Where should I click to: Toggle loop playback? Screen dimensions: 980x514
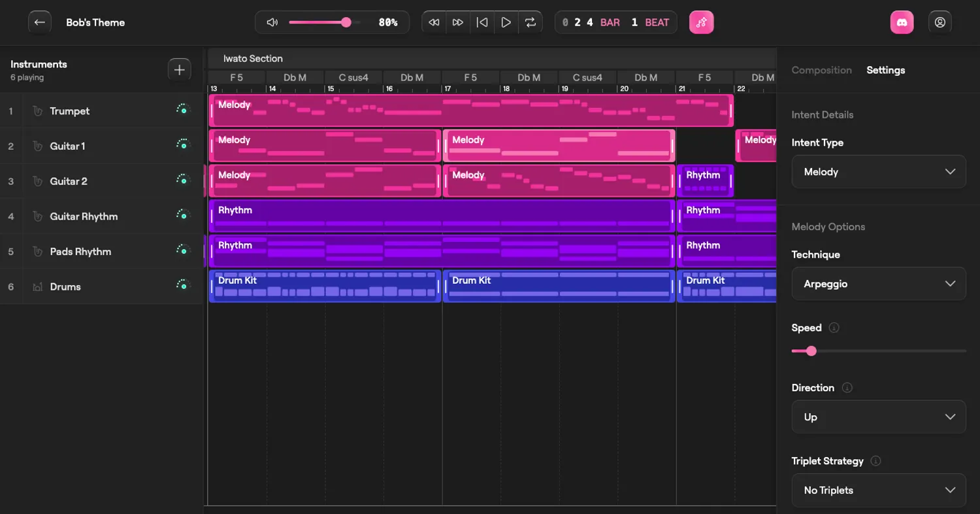[x=531, y=22]
